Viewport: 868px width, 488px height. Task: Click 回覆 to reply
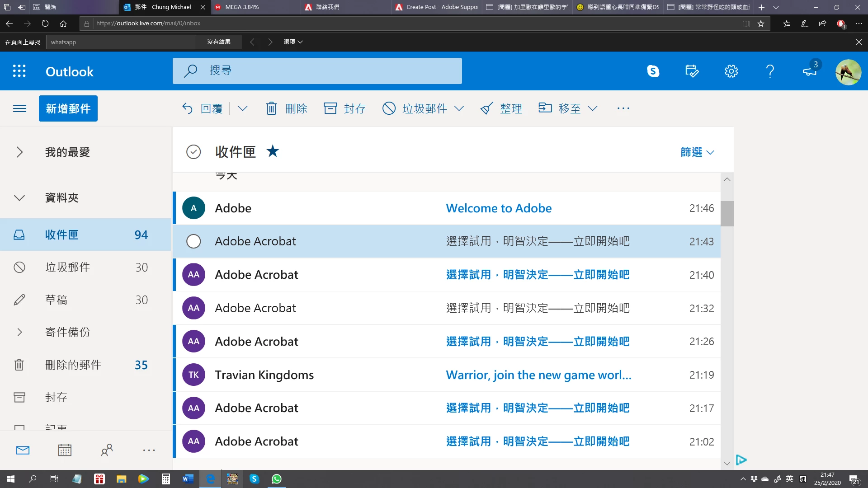pos(202,108)
